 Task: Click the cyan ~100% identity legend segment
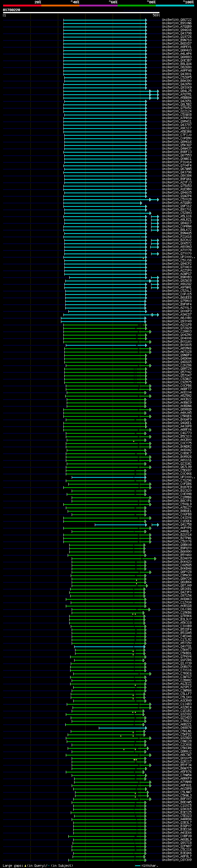click(175, 6)
